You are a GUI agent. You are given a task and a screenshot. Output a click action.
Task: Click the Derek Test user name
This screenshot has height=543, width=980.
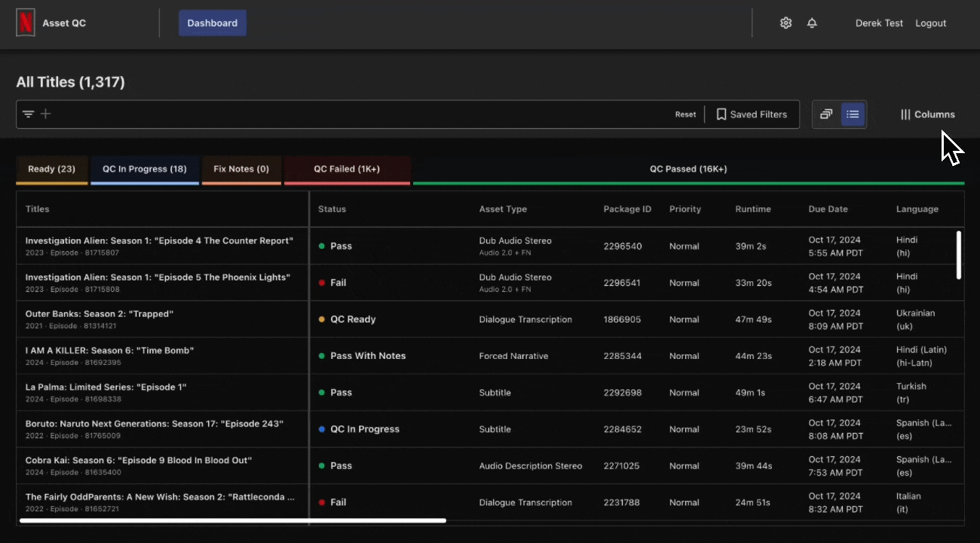pyautogui.click(x=879, y=23)
